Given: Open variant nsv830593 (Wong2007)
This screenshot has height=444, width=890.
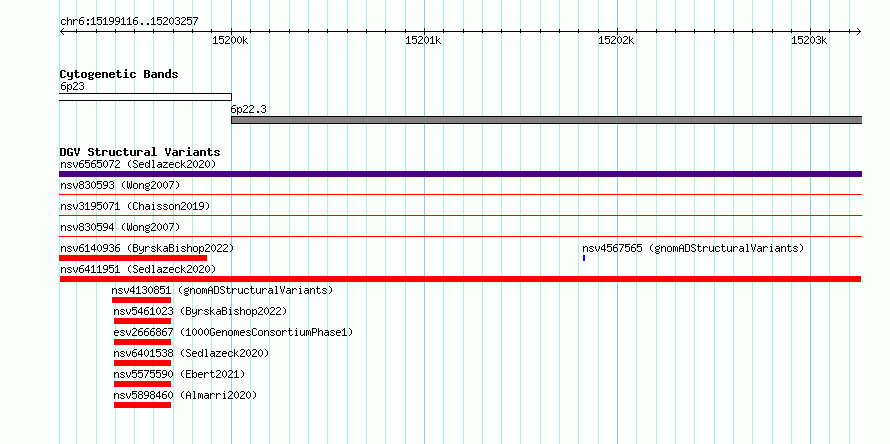Looking at the screenshot, I should coord(120,186).
